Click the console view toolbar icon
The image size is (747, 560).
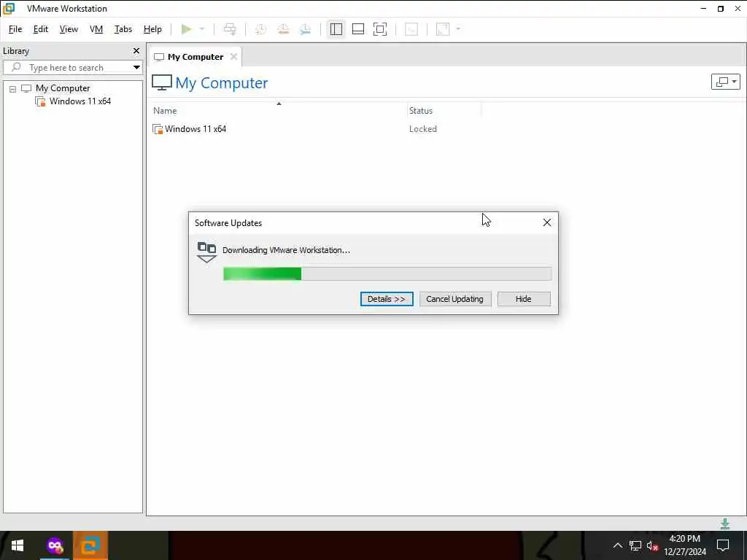(x=411, y=29)
